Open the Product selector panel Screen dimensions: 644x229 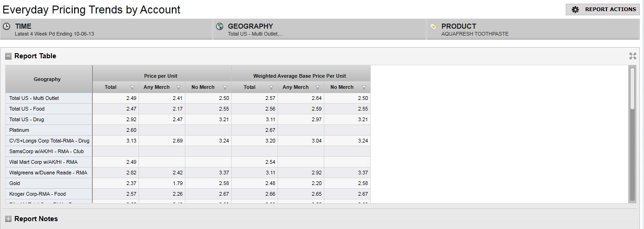coord(532,30)
